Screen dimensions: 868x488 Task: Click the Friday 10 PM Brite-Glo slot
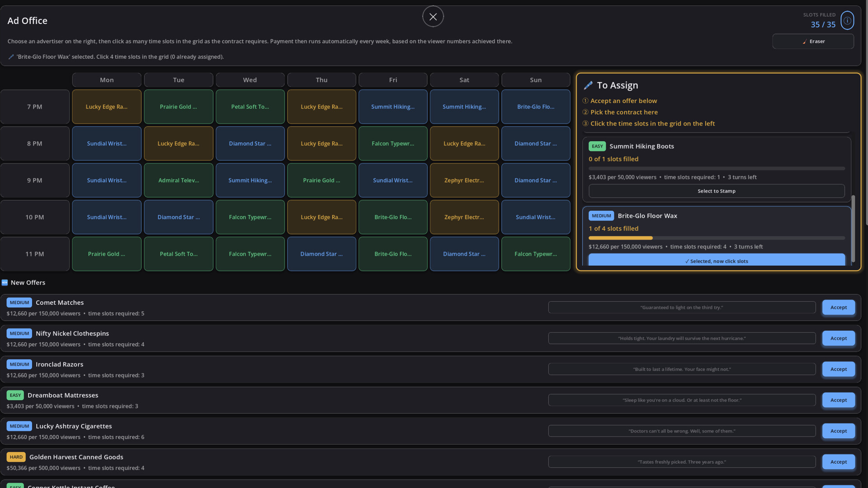[393, 217]
